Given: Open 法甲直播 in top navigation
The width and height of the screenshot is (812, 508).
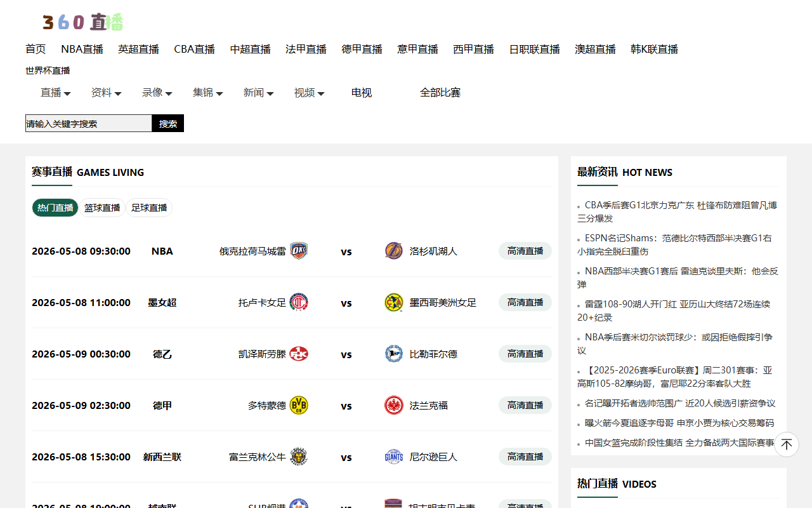Looking at the screenshot, I should point(306,49).
